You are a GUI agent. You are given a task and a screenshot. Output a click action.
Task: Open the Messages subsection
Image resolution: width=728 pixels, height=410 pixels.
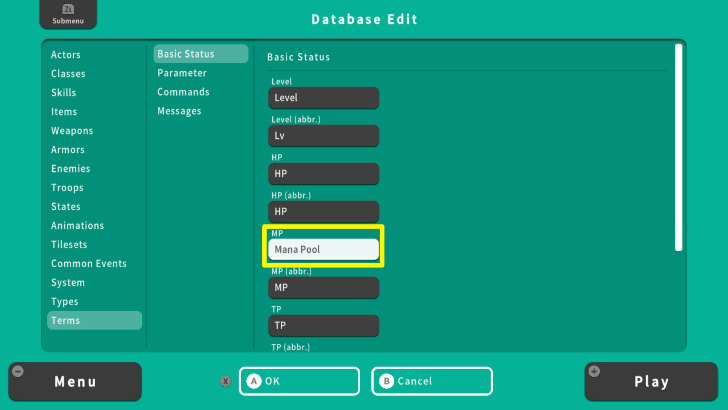179,111
